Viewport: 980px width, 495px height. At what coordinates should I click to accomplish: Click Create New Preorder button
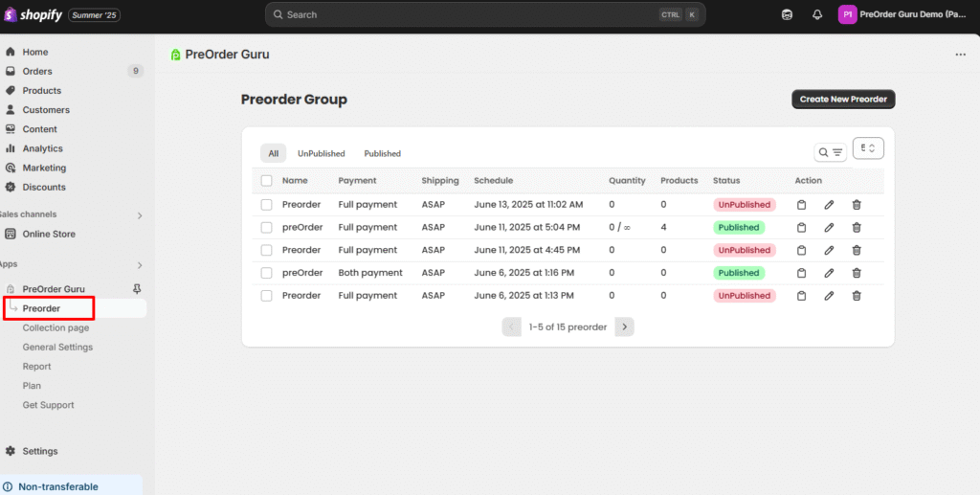click(x=842, y=100)
